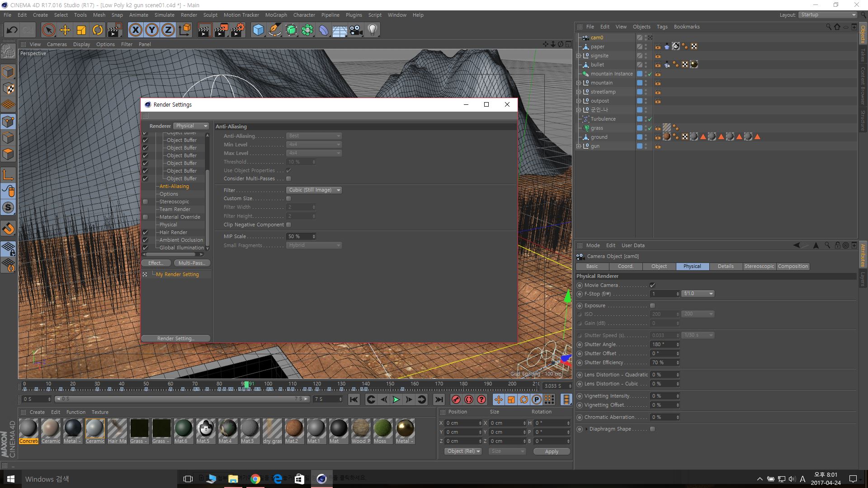Image resolution: width=868 pixels, height=488 pixels.
Task: Enable Exposure checkbox in camera attributes
Action: pyautogui.click(x=652, y=305)
